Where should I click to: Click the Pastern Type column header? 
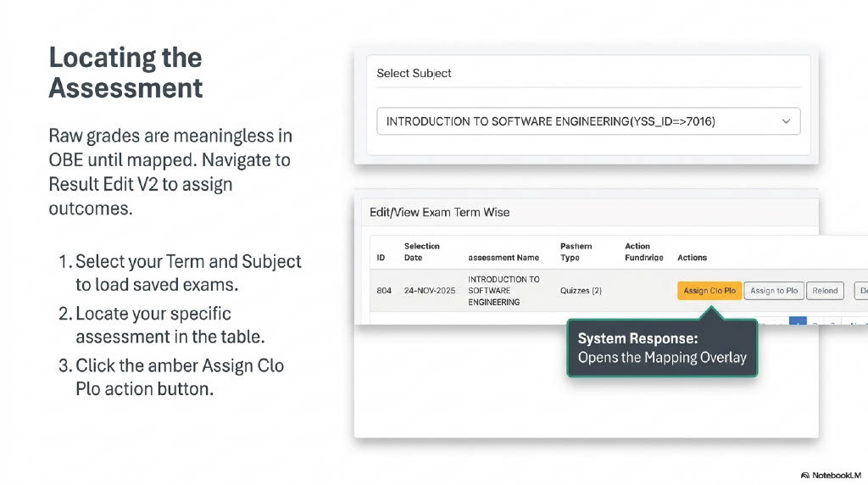click(576, 252)
